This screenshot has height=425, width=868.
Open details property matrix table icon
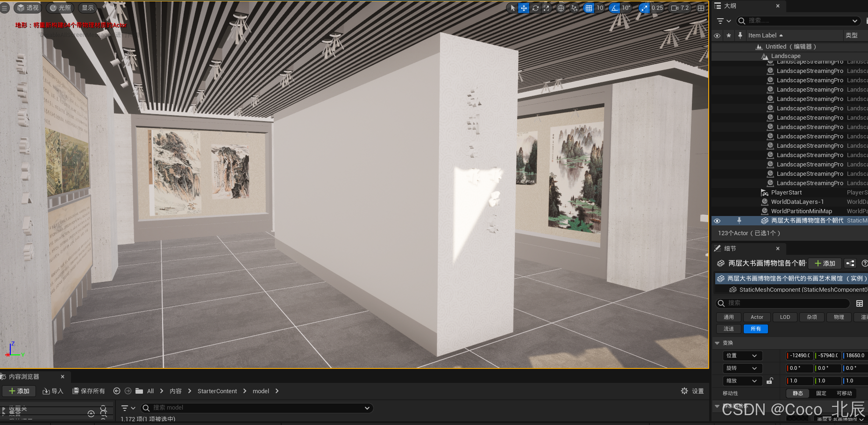pos(860,303)
